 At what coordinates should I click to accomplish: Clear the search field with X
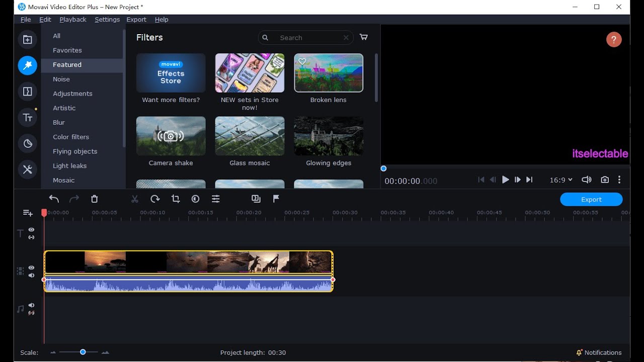click(346, 38)
